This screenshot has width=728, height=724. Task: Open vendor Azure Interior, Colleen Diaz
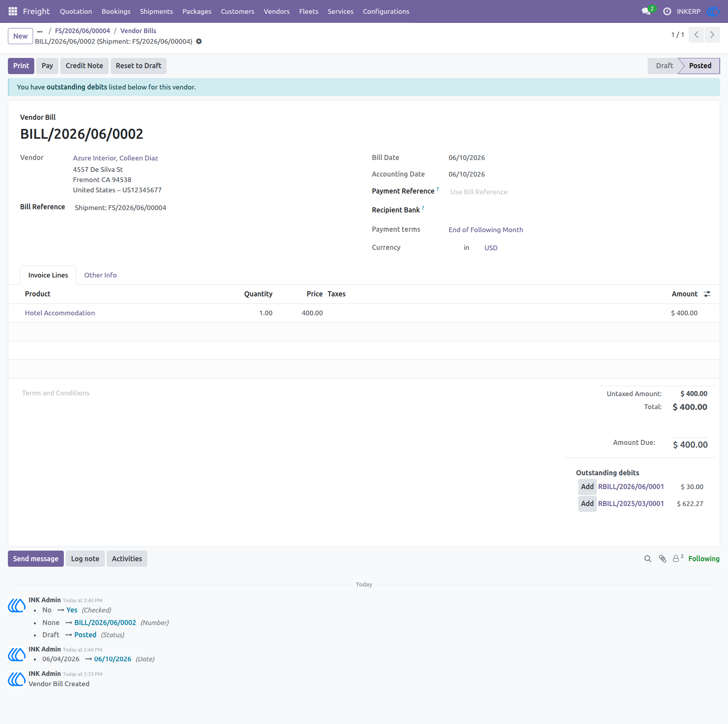[x=115, y=158]
